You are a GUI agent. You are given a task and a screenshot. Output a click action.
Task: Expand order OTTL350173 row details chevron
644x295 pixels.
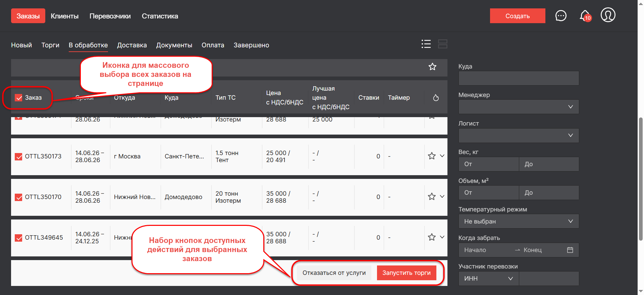pyautogui.click(x=442, y=156)
